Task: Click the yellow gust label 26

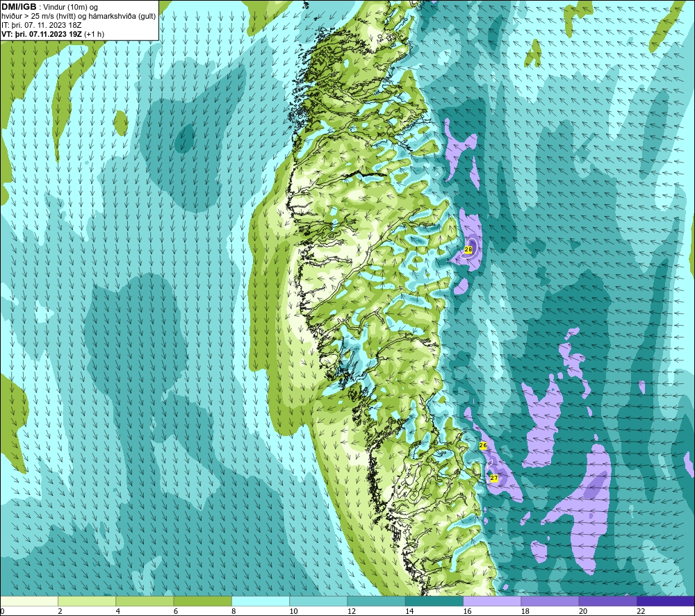Action: click(x=483, y=445)
